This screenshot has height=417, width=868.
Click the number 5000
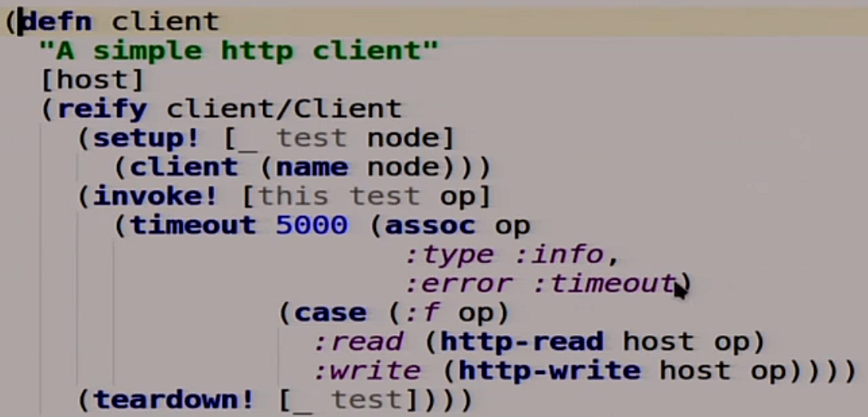[x=312, y=226]
